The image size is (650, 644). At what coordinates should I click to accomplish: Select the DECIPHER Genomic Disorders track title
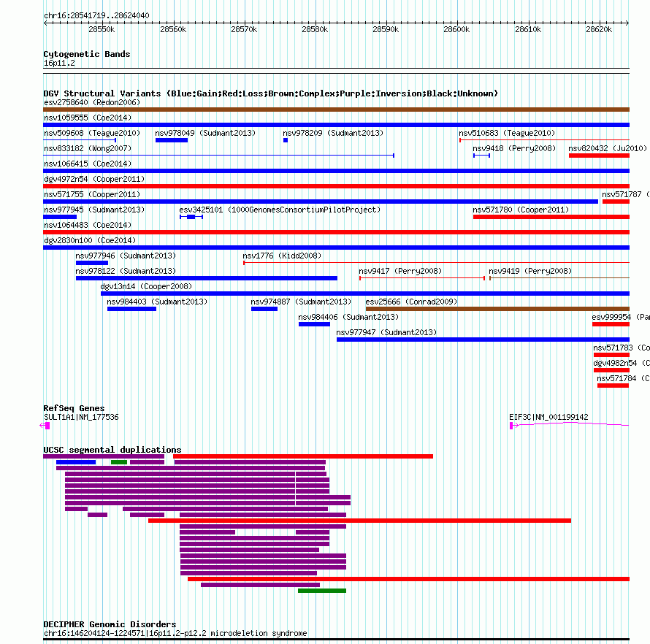pos(110,624)
